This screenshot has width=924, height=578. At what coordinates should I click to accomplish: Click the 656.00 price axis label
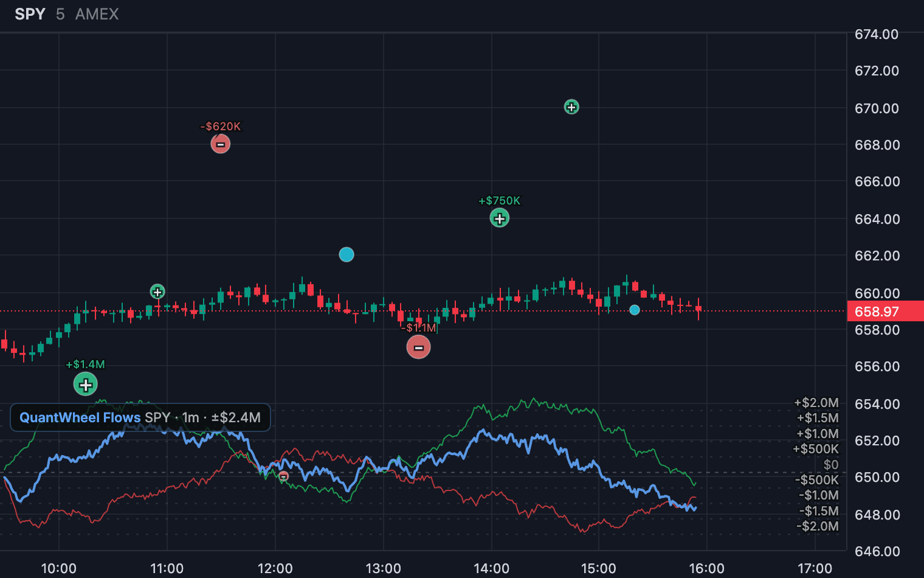pos(877,366)
